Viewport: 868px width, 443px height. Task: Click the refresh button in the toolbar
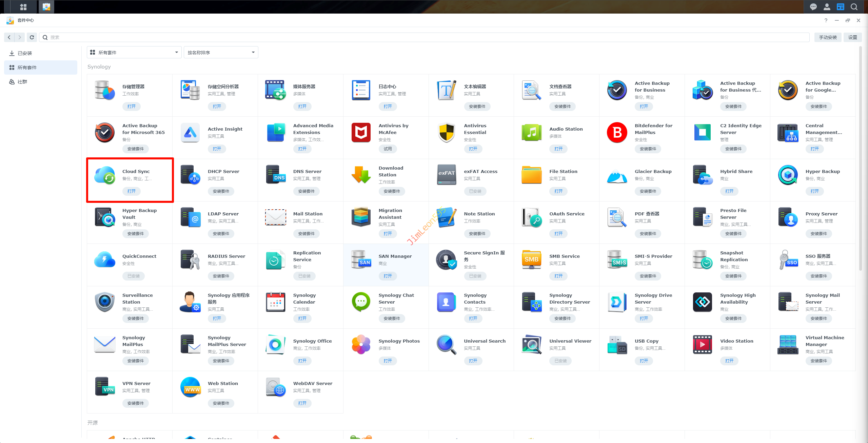[x=32, y=37]
